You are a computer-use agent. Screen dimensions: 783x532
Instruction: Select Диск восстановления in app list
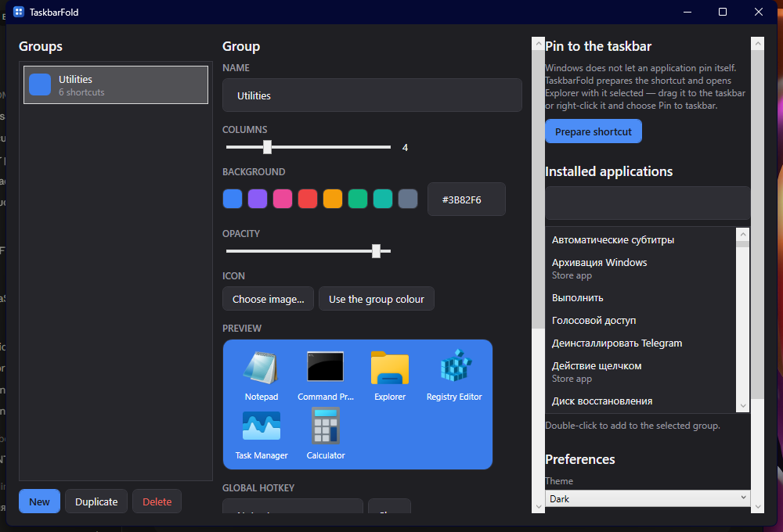[640, 401]
